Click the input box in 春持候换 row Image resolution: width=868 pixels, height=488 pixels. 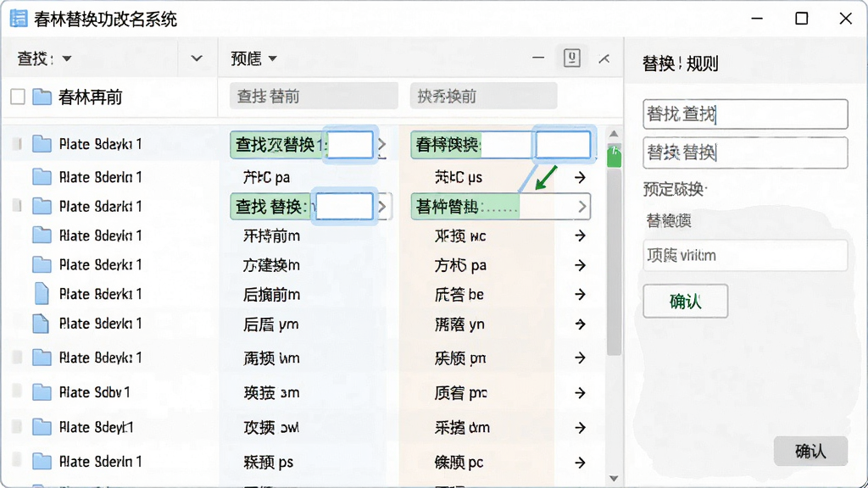(x=563, y=145)
